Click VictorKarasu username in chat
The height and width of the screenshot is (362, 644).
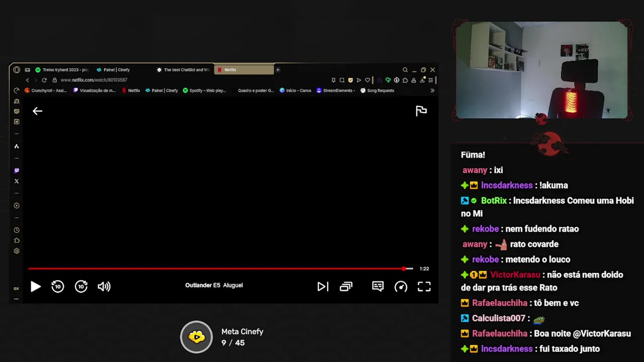tap(516, 275)
